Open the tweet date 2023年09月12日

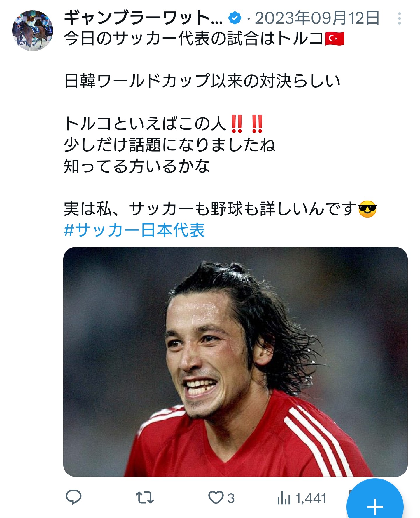point(317,18)
